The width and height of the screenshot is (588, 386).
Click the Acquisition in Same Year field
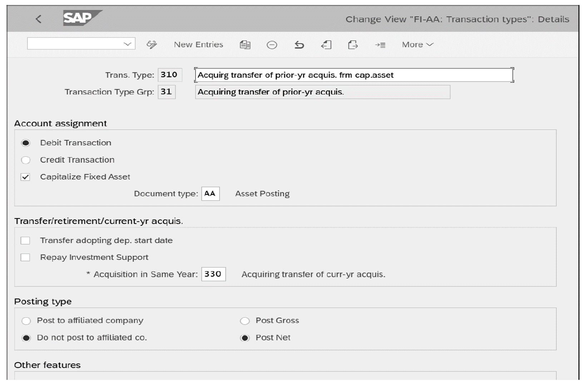(213, 274)
